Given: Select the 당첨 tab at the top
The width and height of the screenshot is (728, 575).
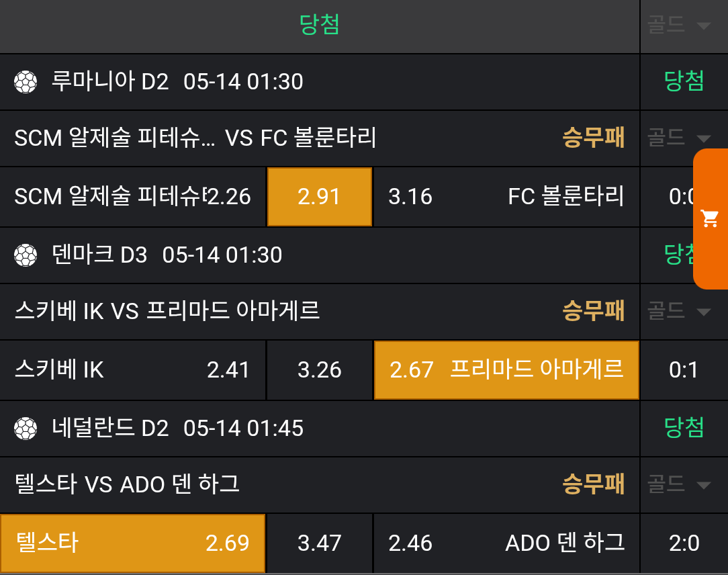Looking at the screenshot, I should [320, 26].
